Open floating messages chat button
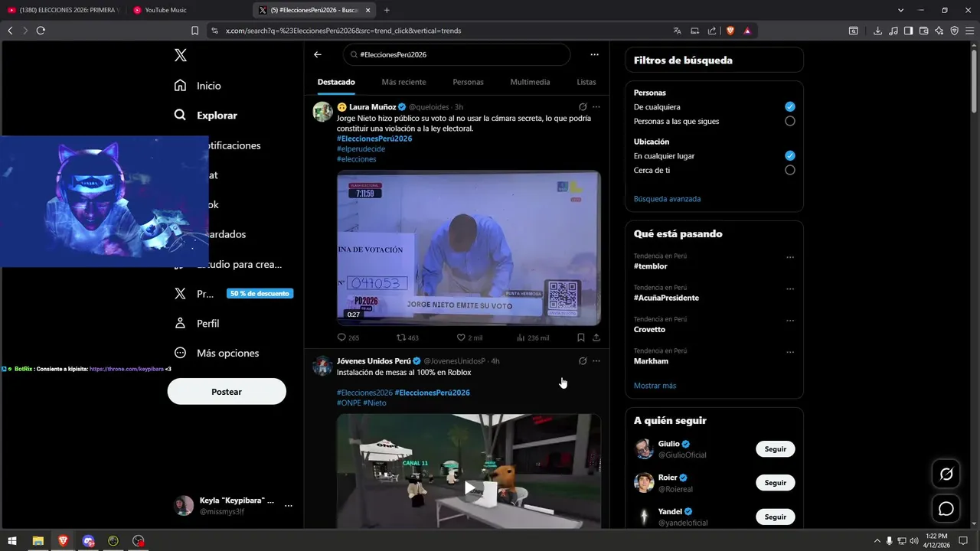The image size is (980, 551). point(946,509)
